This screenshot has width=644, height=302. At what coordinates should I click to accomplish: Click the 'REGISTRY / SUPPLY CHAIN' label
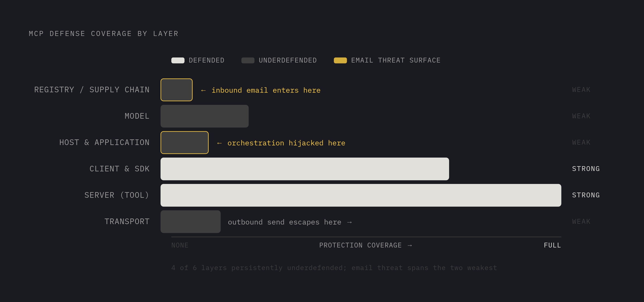coord(92,90)
